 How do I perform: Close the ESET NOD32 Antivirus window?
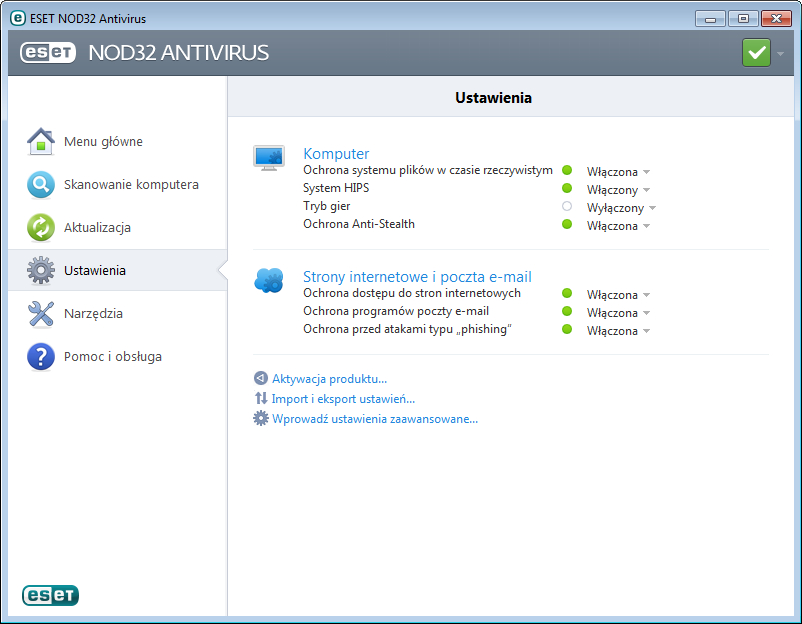click(x=776, y=19)
